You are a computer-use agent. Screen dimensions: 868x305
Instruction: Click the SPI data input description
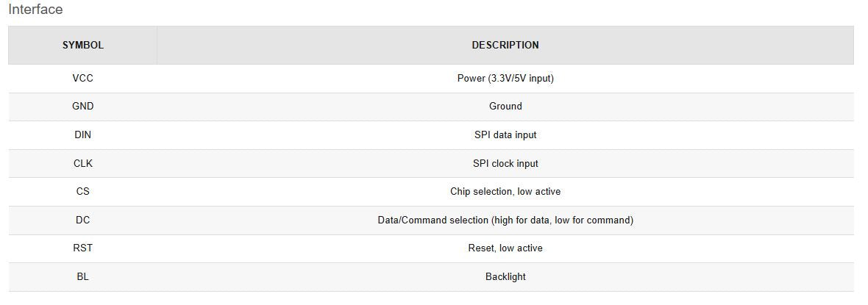pyautogui.click(x=505, y=135)
